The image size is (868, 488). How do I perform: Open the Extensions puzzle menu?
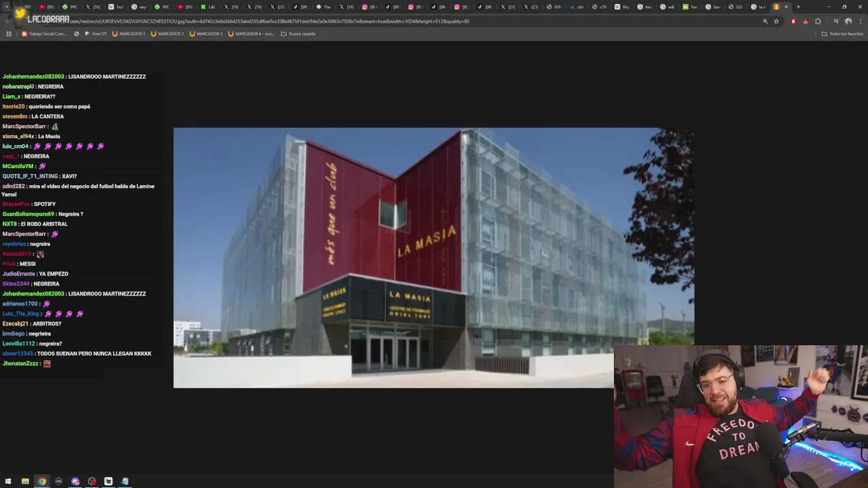pyautogui.click(x=818, y=21)
